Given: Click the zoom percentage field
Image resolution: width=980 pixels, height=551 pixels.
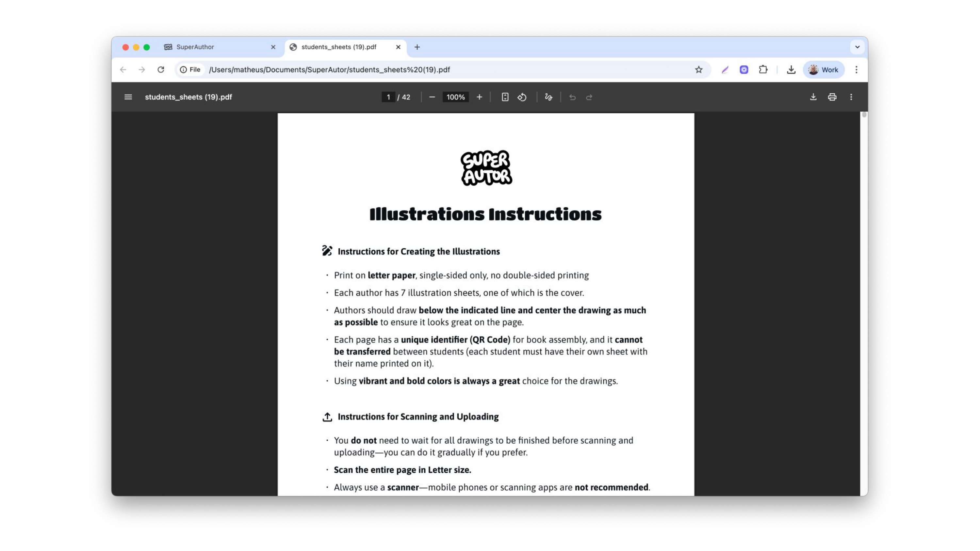Looking at the screenshot, I should click(455, 97).
